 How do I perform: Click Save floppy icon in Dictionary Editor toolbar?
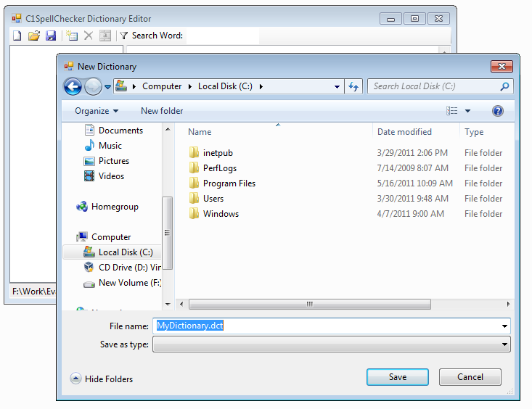[51, 36]
